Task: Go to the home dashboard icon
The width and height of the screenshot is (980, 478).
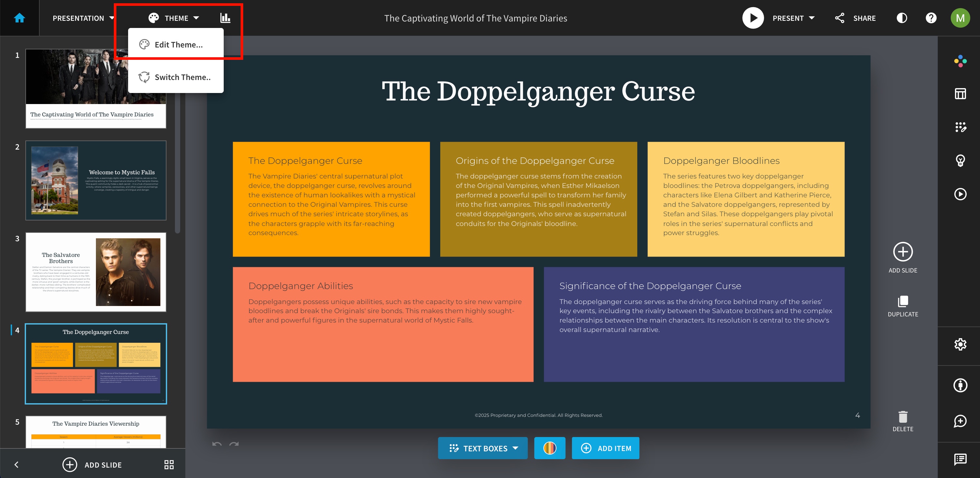Action: [20, 18]
